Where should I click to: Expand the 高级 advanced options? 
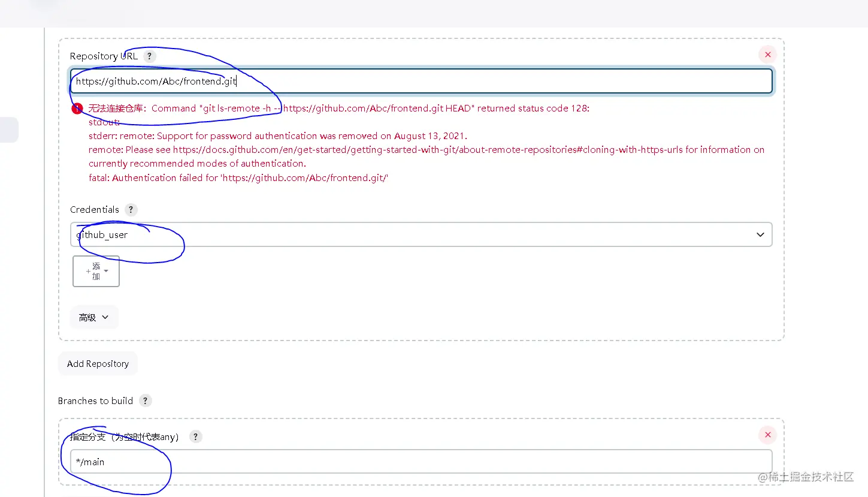coord(94,317)
